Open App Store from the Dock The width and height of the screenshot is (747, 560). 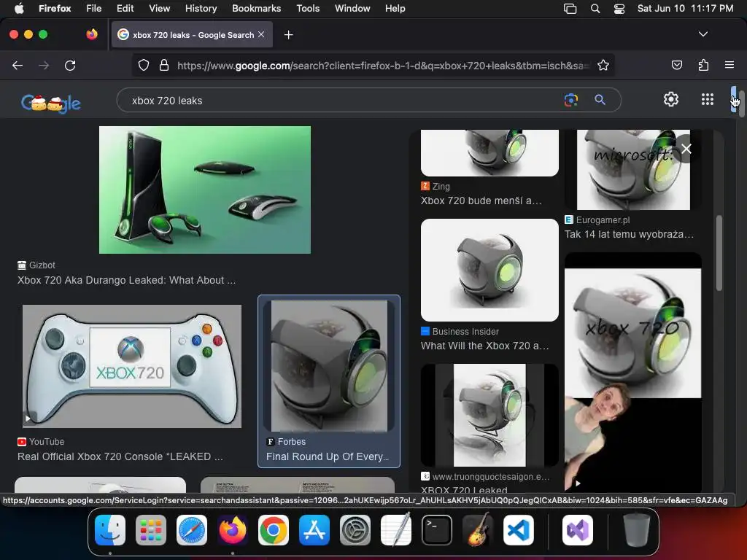[x=314, y=530]
